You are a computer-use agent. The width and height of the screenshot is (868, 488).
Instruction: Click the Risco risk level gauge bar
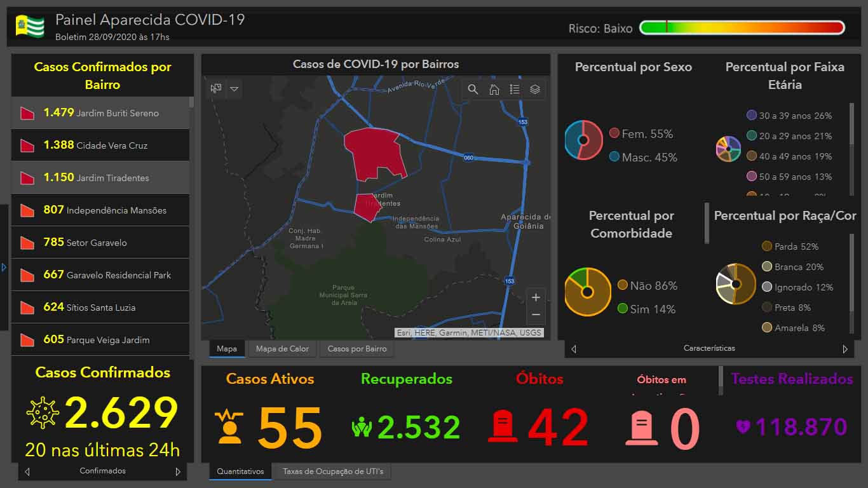tap(742, 27)
